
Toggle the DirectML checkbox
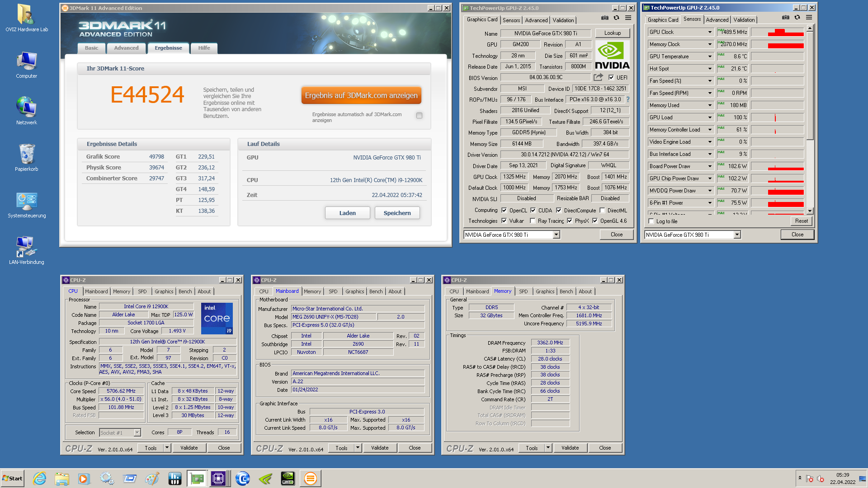click(x=602, y=210)
